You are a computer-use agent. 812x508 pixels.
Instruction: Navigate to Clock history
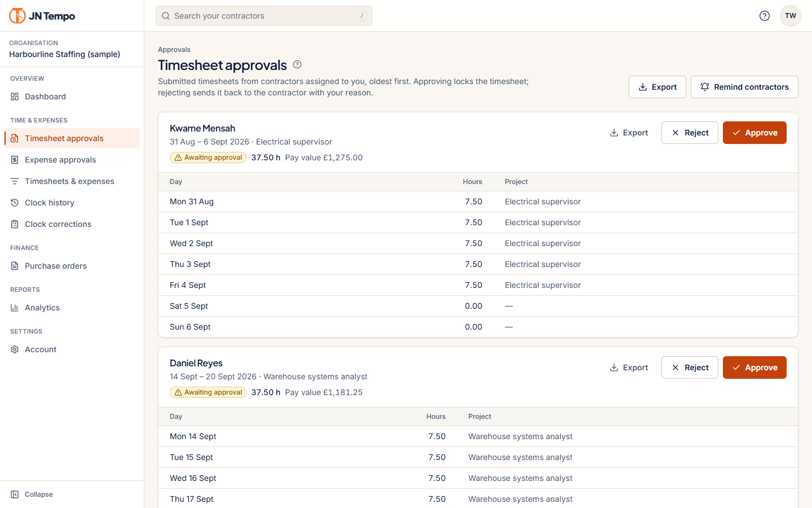coord(72,203)
